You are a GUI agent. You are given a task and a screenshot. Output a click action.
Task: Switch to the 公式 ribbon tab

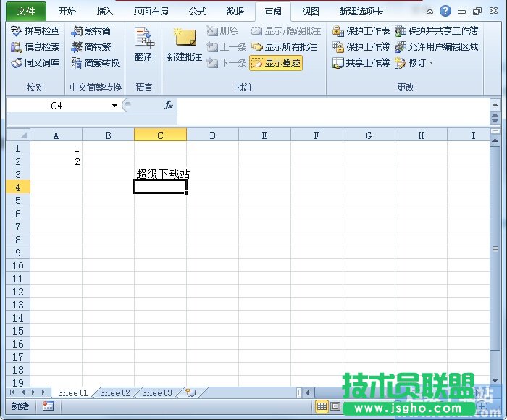tap(197, 12)
